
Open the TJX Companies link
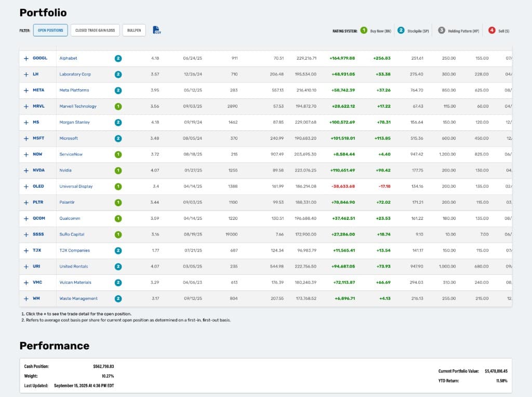tap(75, 250)
